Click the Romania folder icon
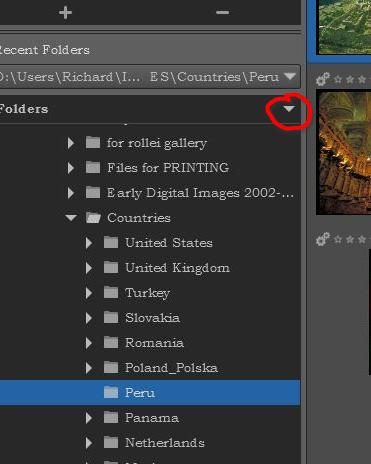 coord(111,342)
